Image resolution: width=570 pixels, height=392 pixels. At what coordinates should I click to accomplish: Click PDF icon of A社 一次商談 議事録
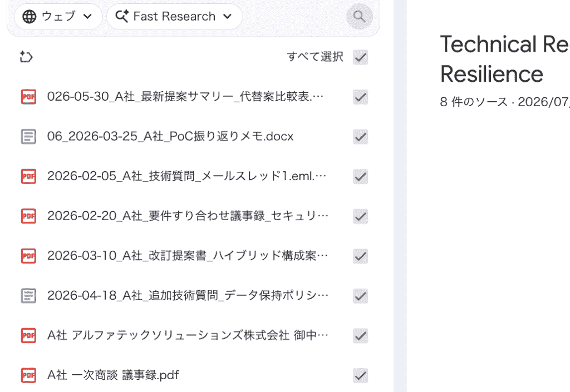pyautogui.click(x=28, y=375)
